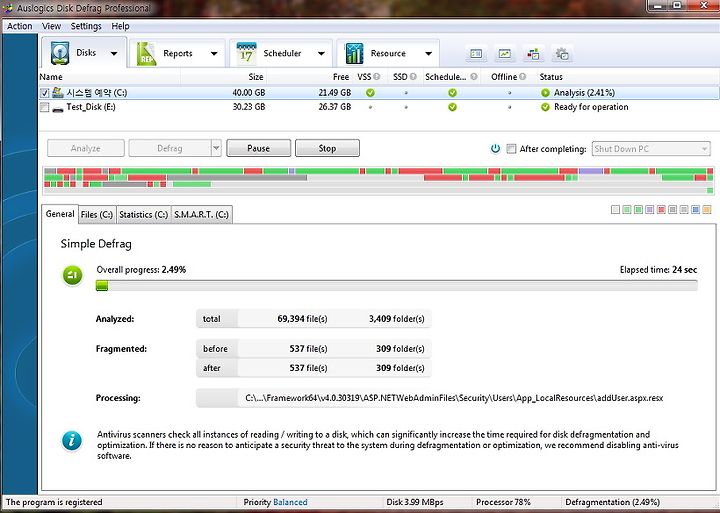Open the Help menu

coord(120,26)
